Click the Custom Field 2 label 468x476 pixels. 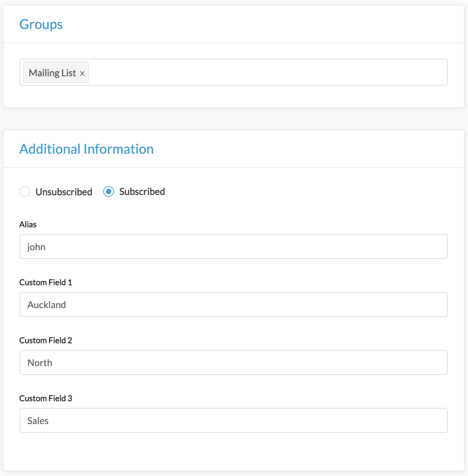pos(46,340)
